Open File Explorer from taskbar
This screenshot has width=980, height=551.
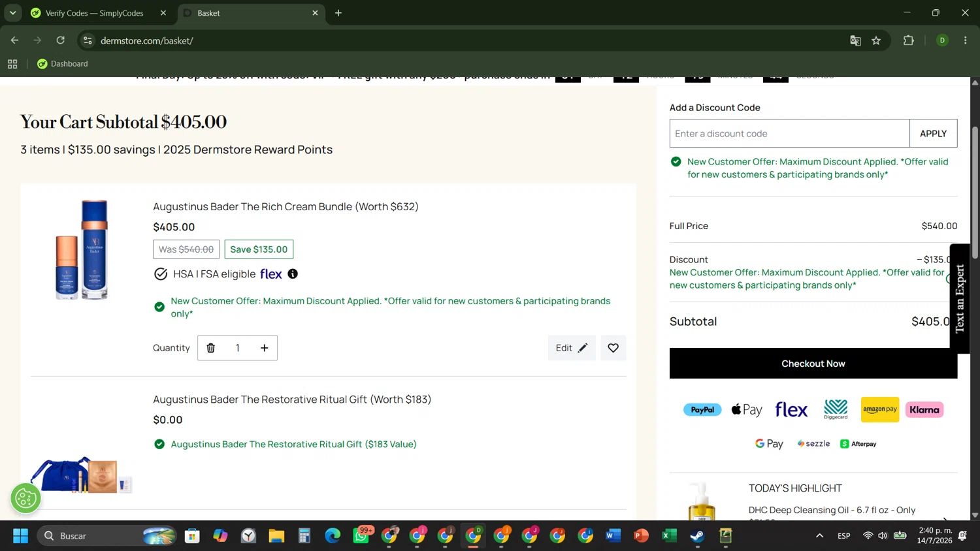(276, 536)
